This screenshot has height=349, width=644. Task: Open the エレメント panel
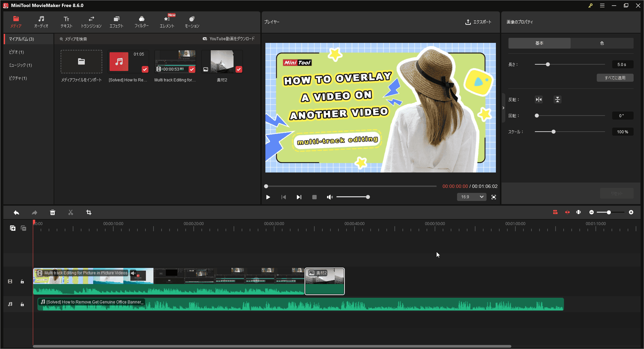pos(167,22)
